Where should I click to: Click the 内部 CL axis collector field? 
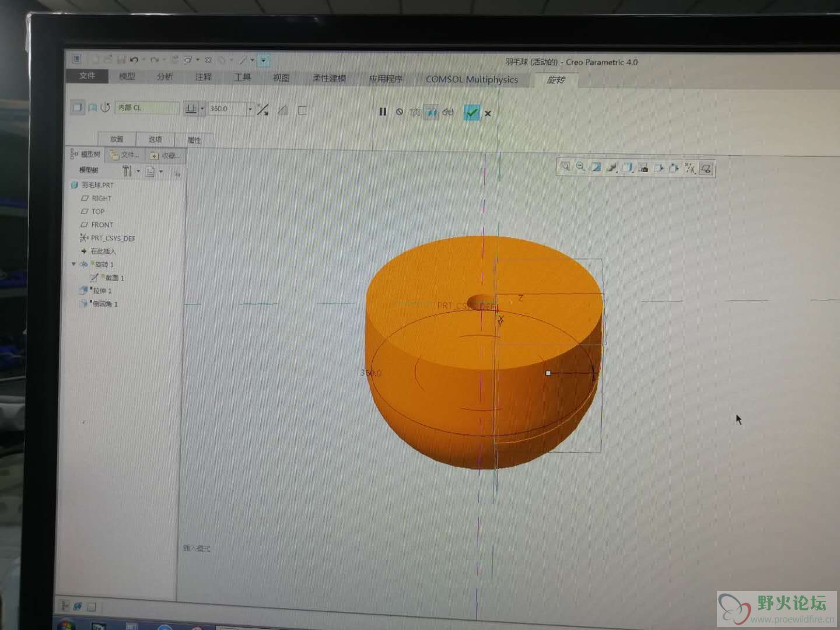[x=147, y=107]
